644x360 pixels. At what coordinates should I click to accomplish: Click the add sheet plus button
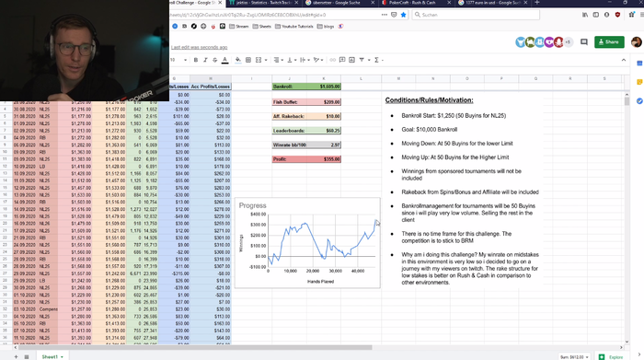pos(16,356)
